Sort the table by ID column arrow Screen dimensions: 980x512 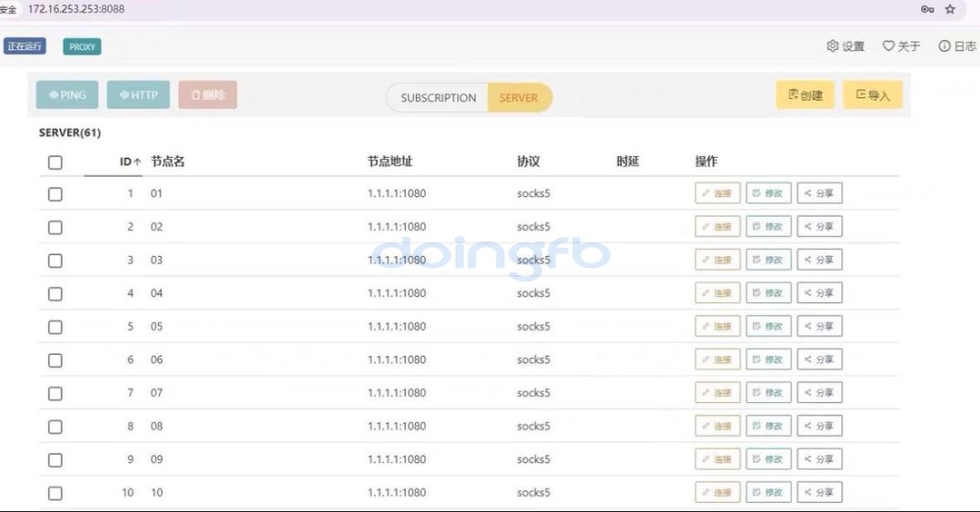pyautogui.click(x=137, y=162)
